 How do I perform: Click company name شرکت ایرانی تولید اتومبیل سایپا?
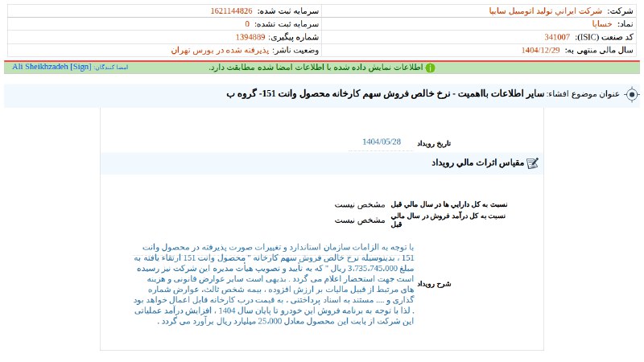click(546, 11)
